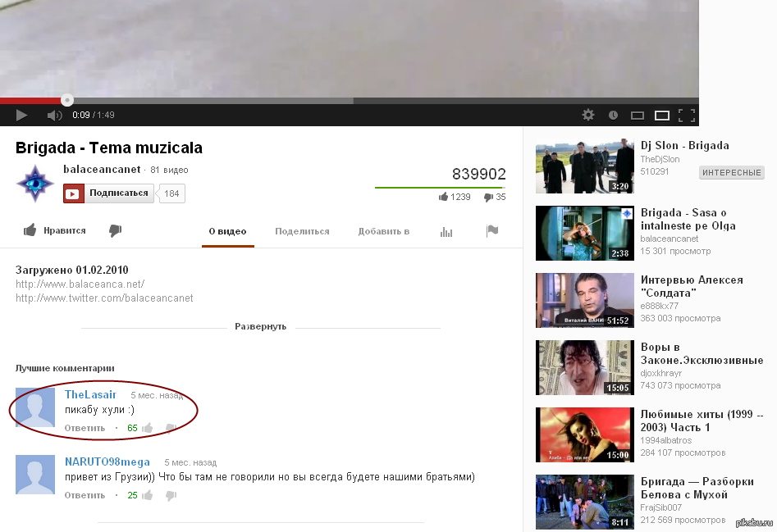Click the Watch Later clock icon

tap(613, 116)
